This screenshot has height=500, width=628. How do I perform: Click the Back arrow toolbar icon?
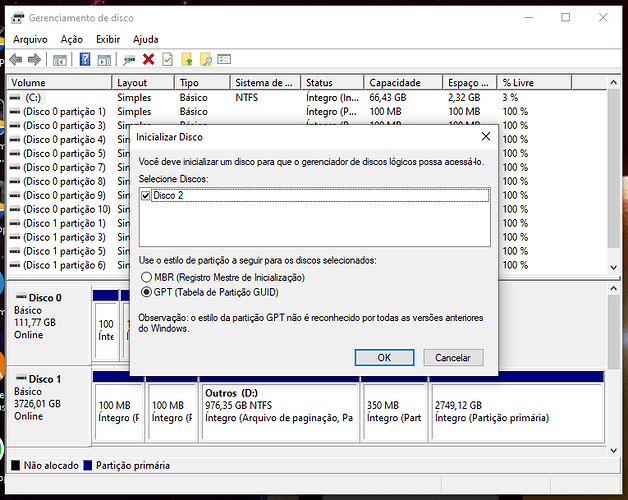[x=16, y=60]
